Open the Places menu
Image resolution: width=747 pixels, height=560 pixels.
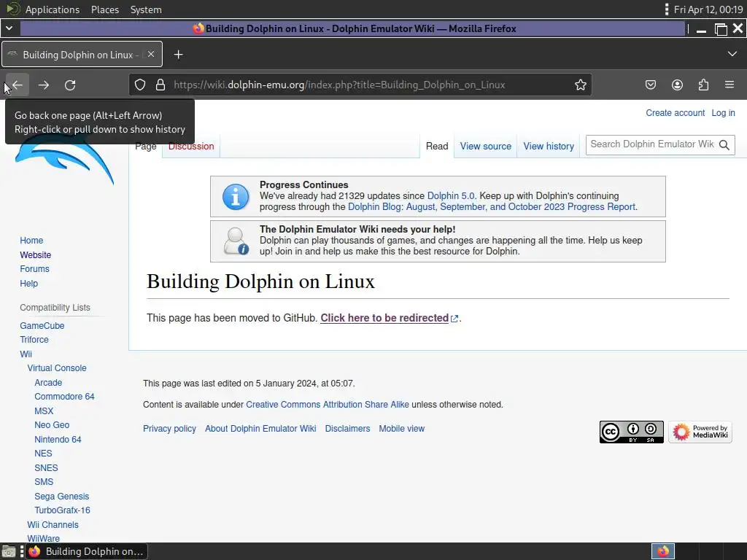pyautogui.click(x=105, y=9)
